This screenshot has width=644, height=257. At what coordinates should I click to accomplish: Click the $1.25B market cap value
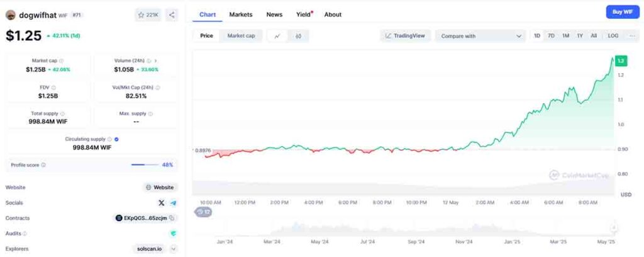[35, 69]
